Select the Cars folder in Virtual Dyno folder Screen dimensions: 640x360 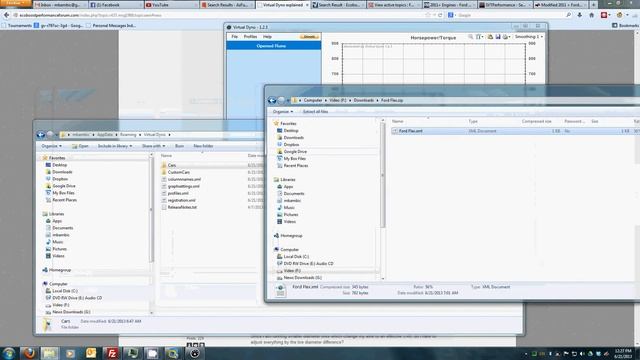tap(172, 165)
